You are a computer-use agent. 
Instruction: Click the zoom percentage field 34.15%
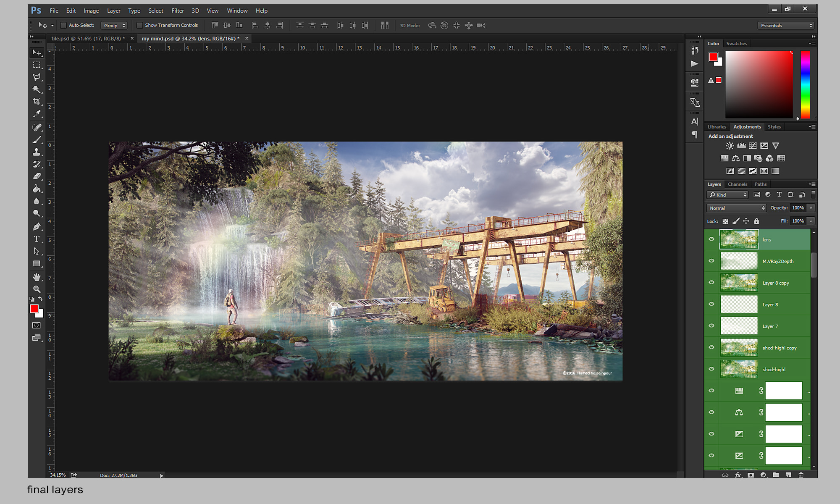(x=58, y=475)
